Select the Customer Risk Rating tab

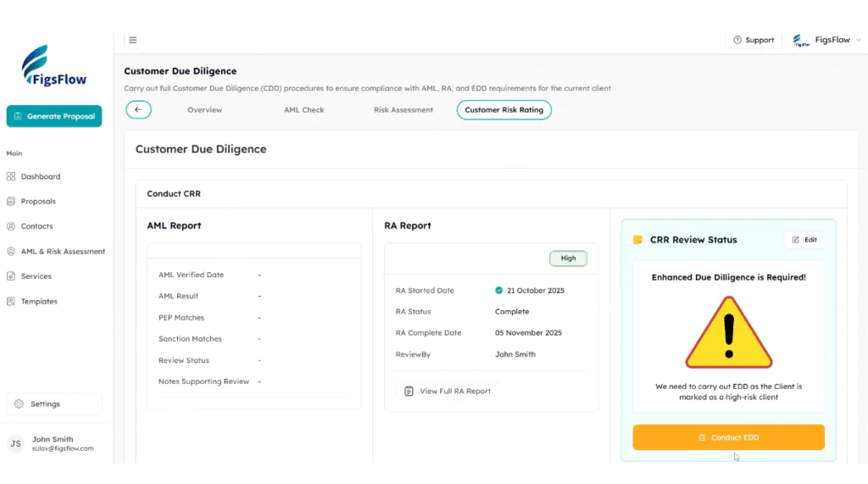504,110
